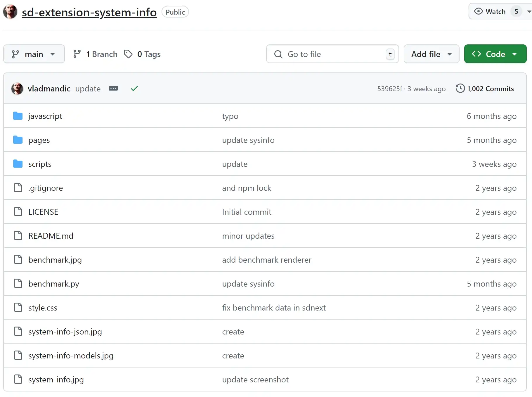
Task: Open the system-info.jpg file
Action: 56,379
